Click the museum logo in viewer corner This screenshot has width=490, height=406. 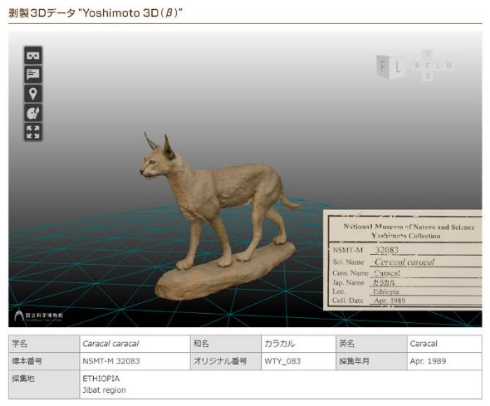click(38, 316)
